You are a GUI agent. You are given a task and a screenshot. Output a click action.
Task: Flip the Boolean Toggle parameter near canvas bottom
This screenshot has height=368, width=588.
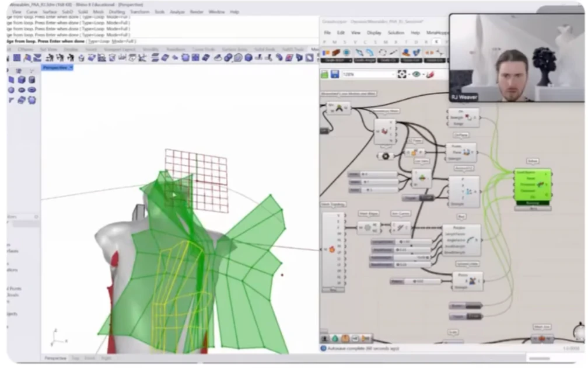coord(466,316)
